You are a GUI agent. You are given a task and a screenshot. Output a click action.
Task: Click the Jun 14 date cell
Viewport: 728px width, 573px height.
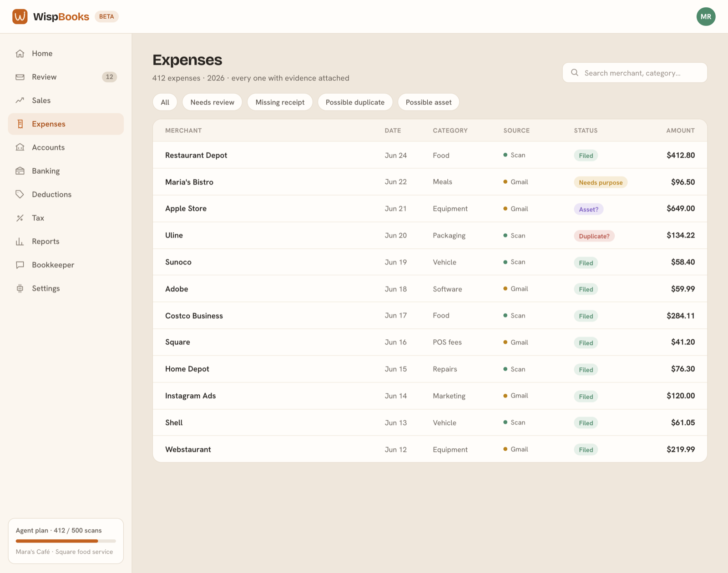(396, 396)
